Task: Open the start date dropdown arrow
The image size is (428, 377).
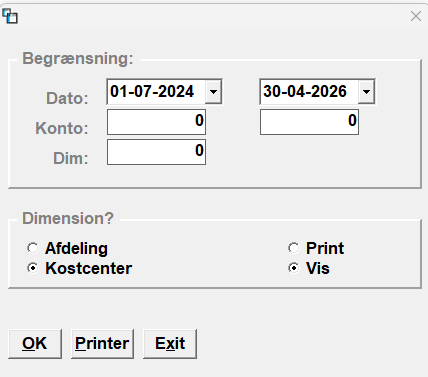Action: pyautogui.click(x=213, y=92)
